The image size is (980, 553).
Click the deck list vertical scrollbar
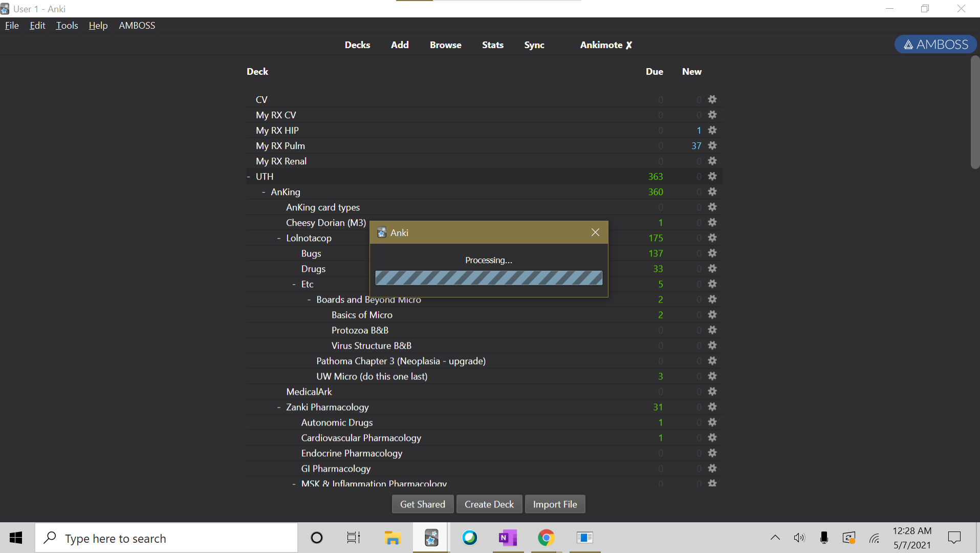pos(975,113)
